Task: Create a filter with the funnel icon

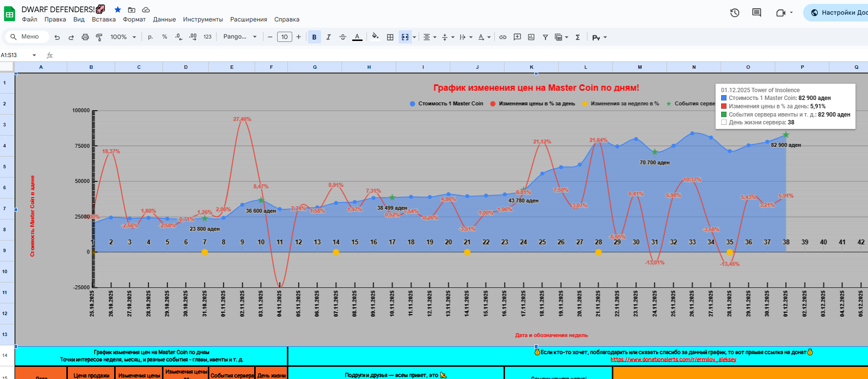Action: [x=545, y=37]
